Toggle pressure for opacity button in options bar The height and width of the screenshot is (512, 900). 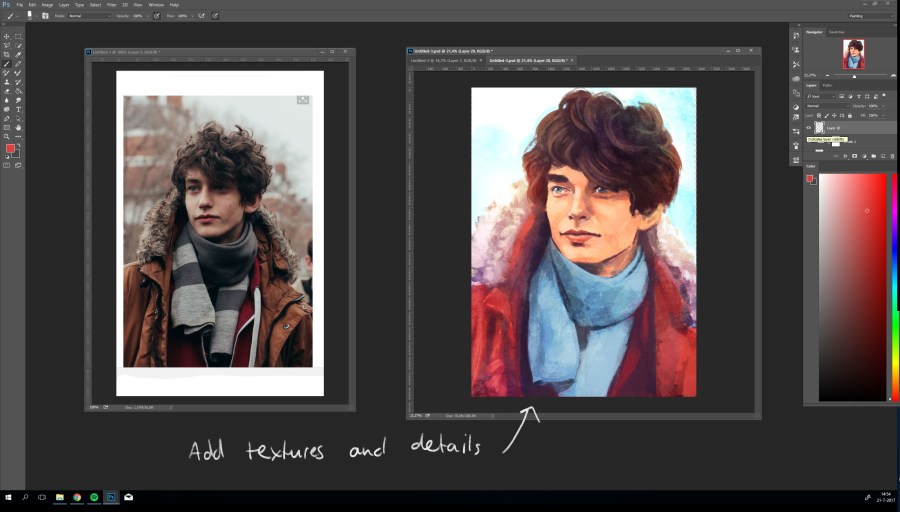pos(157,16)
